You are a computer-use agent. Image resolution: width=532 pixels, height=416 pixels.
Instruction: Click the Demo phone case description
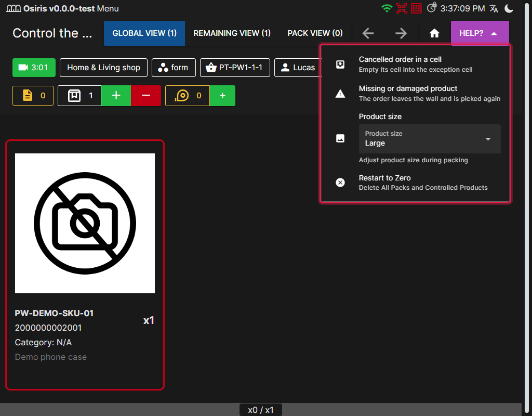pos(51,357)
